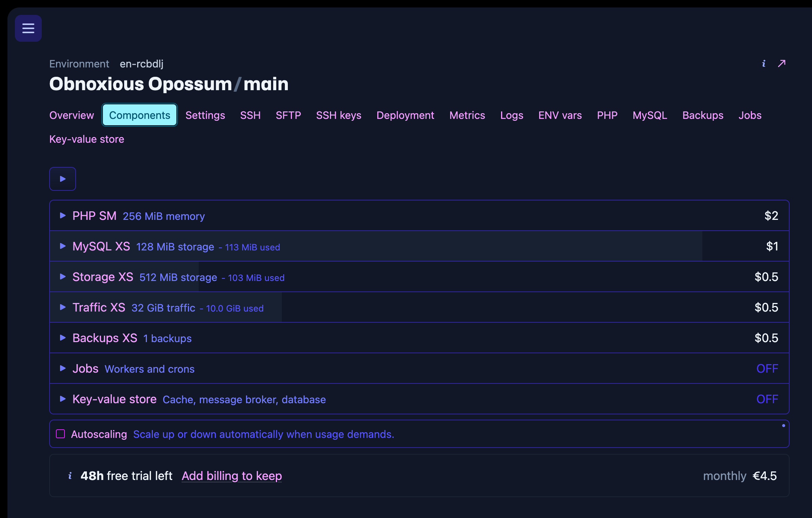Switch to the Settings tab
Viewport: 812px width, 518px height.
click(205, 115)
